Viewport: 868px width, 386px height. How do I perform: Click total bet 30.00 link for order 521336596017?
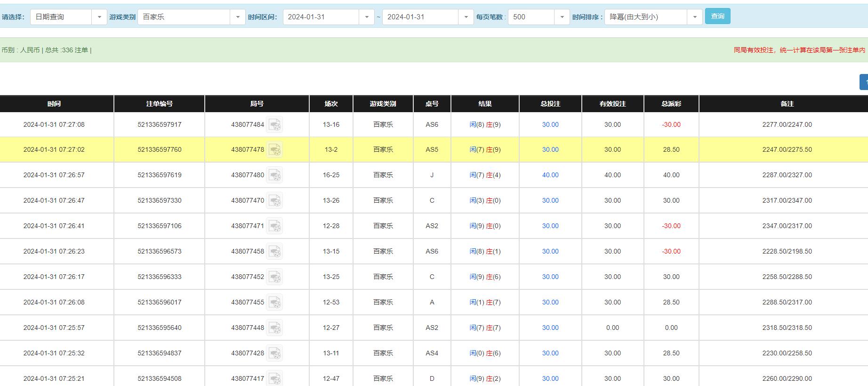(x=550, y=302)
